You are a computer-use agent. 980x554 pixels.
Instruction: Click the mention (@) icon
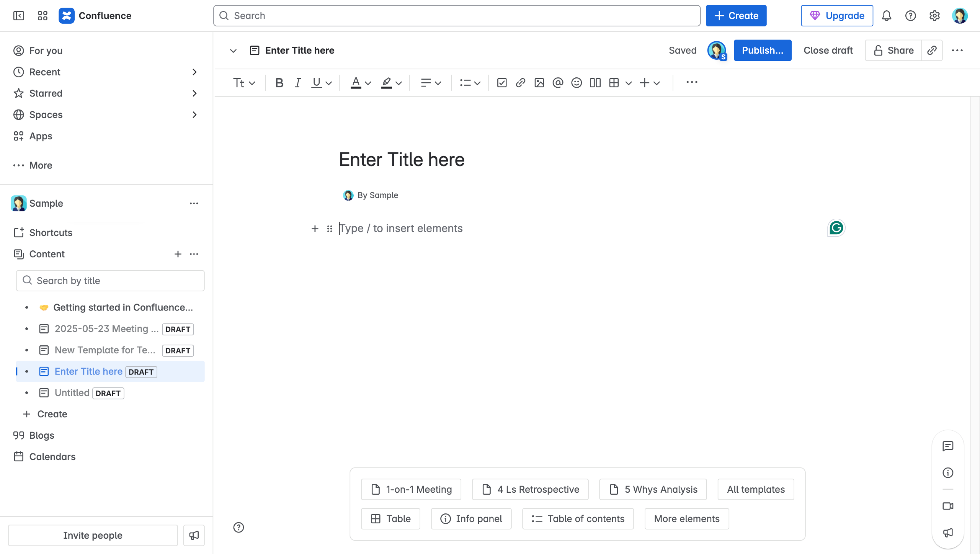pos(558,83)
